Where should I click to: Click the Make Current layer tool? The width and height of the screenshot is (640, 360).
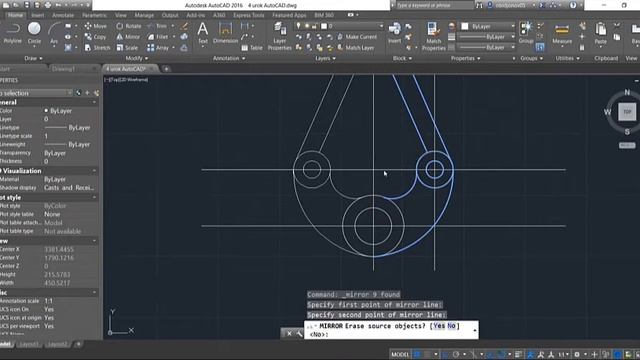click(357, 37)
